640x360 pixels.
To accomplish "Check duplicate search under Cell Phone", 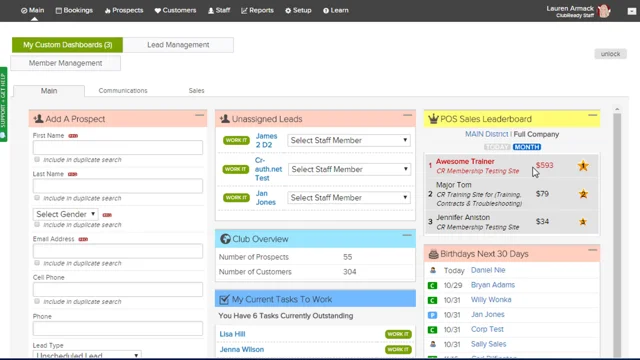I will coord(37,301).
